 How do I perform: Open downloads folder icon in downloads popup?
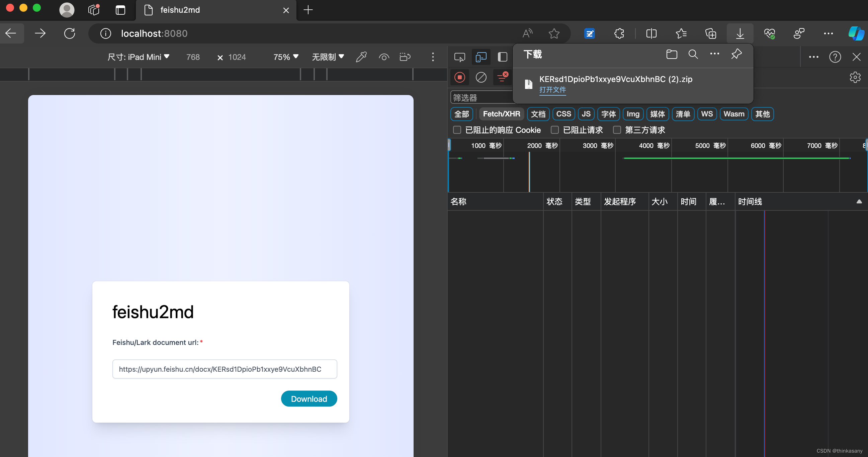(672, 54)
